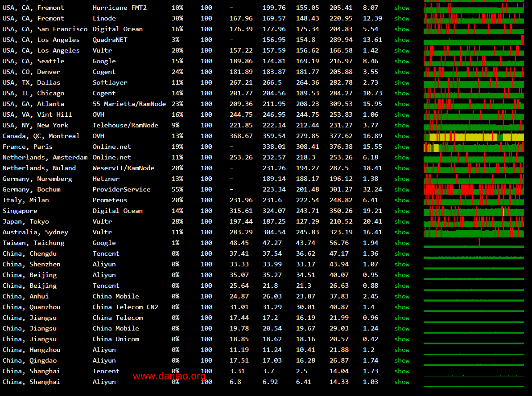Click the Bochum ProviderService packet loss graph
Screen dimensions: 532x396
pos(474,189)
